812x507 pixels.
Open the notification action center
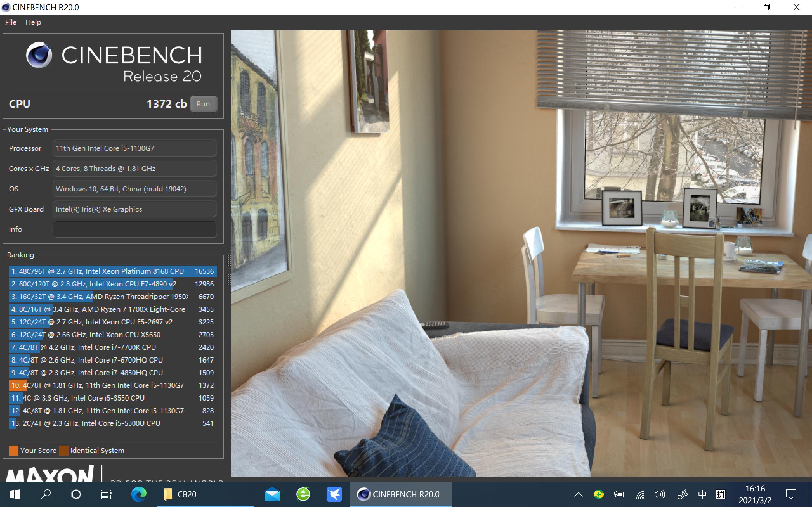click(x=791, y=494)
